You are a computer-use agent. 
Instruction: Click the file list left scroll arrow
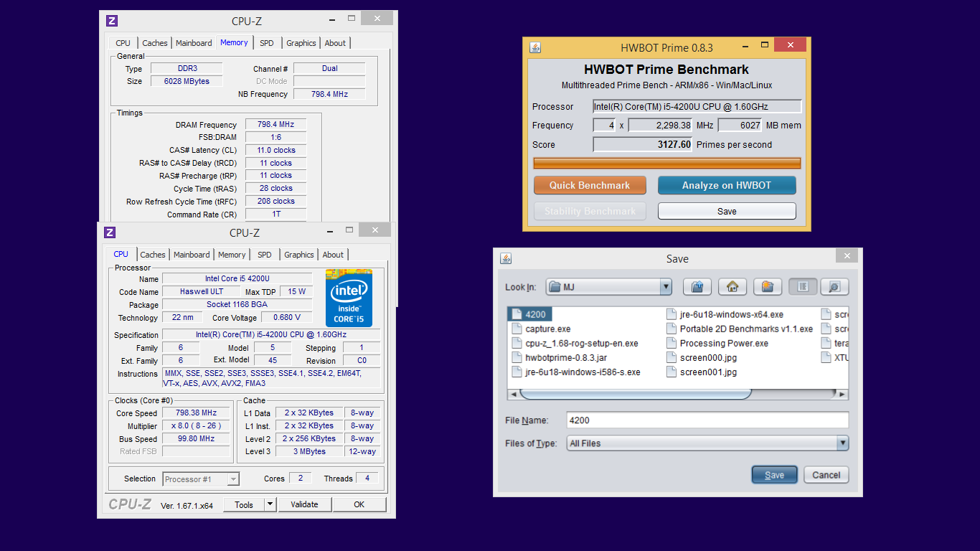pos(513,394)
